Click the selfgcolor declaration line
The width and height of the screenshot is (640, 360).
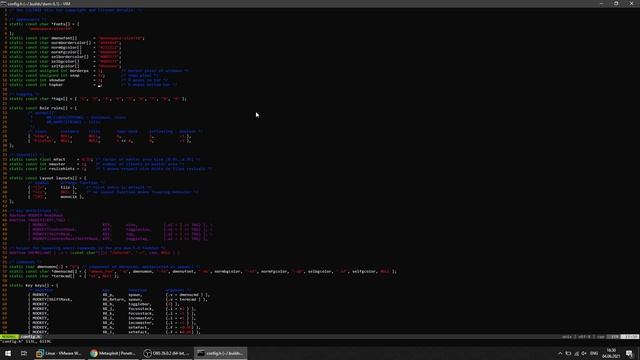tap(65, 66)
